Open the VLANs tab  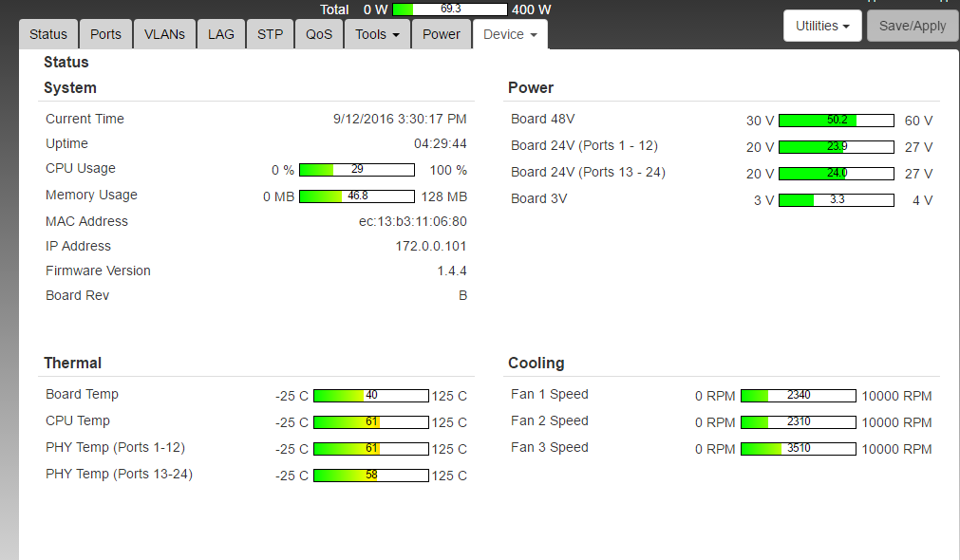164,34
